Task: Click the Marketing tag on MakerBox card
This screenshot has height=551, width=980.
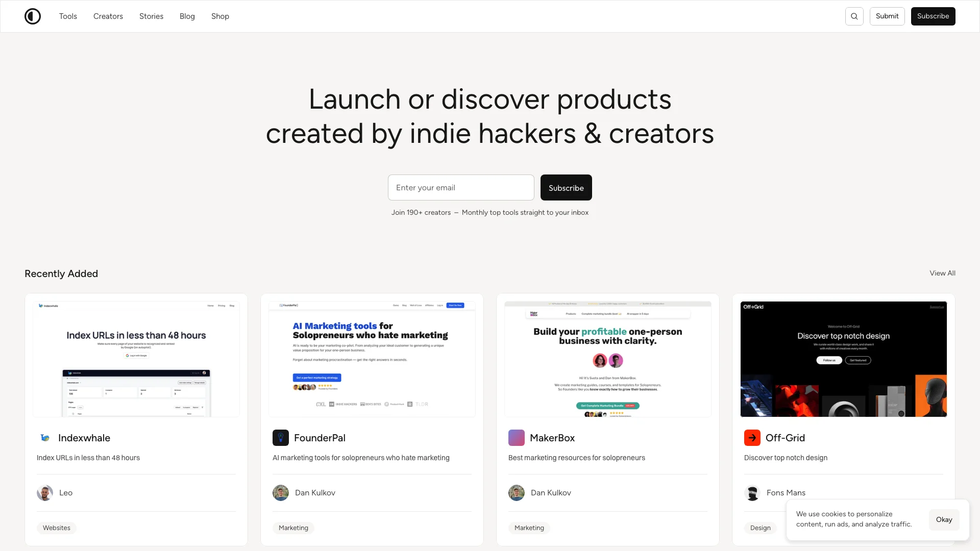Action: 529,527
